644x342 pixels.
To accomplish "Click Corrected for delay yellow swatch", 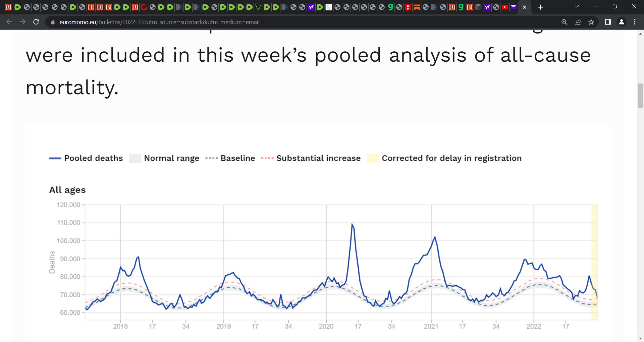I will pyautogui.click(x=373, y=158).
